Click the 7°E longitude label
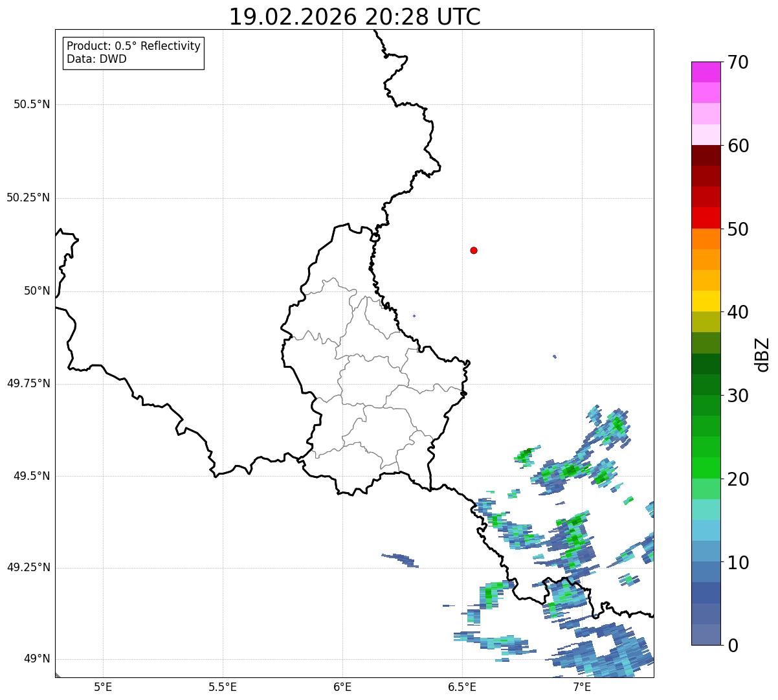 [582, 687]
